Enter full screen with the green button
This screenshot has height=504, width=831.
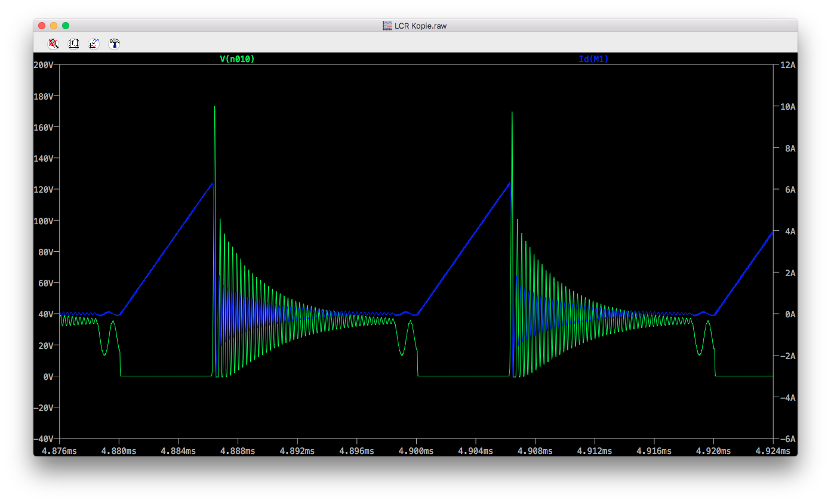(66, 26)
